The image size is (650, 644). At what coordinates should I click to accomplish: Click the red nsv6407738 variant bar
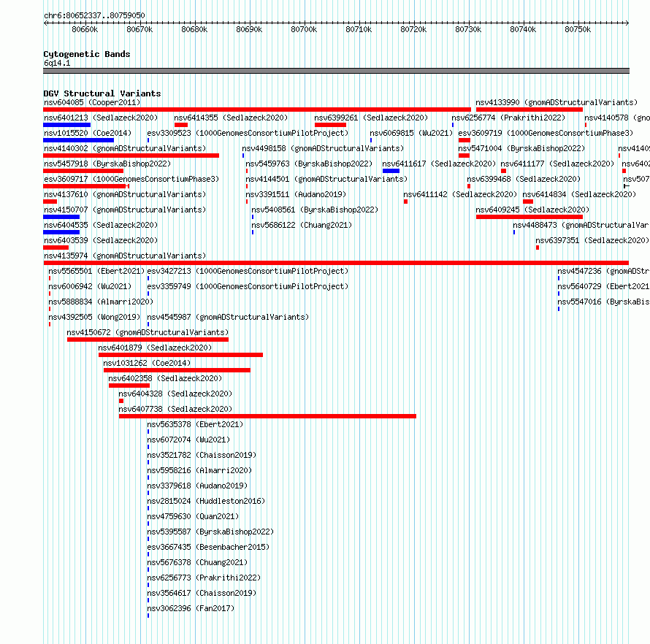(267, 416)
